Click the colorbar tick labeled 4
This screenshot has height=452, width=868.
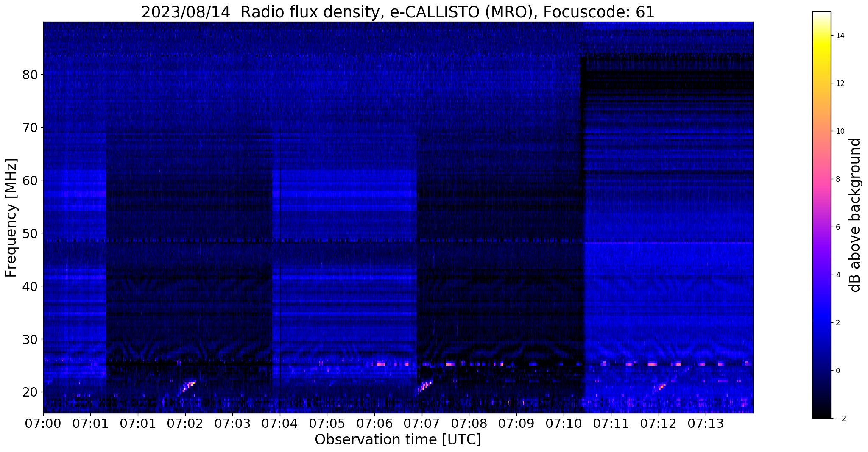(837, 275)
